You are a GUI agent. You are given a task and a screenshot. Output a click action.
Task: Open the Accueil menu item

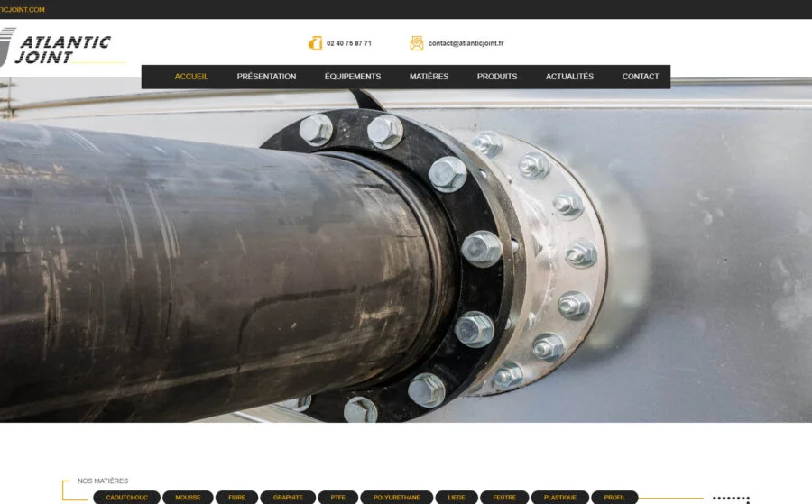(x=191, y=77)
